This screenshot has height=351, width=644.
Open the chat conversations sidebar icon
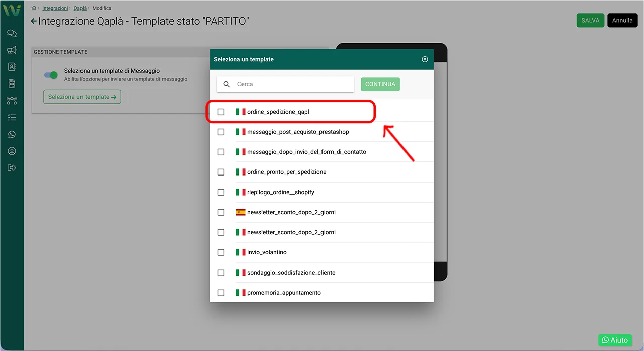(x=12, y=34)
